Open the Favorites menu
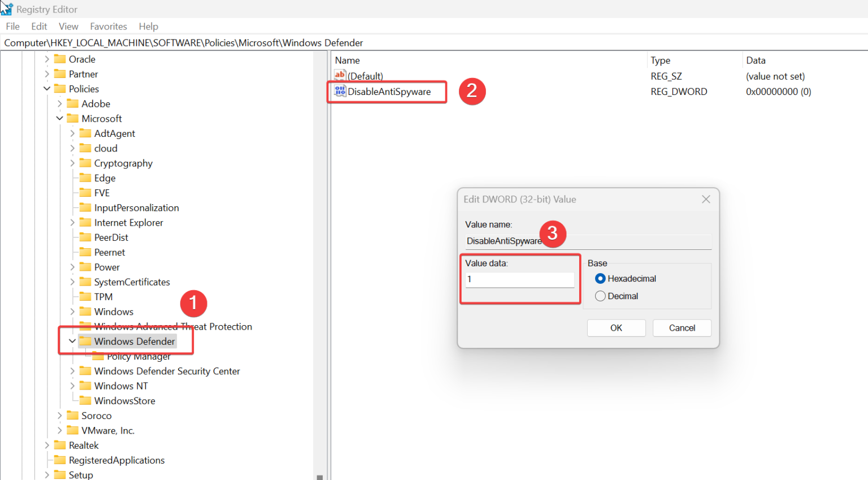 pos(108,26)
